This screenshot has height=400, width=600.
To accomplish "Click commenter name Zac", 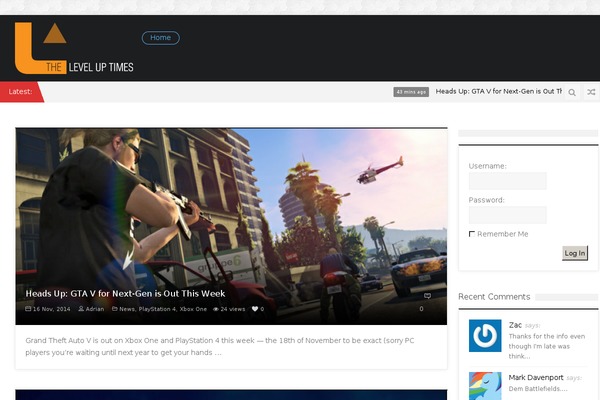I will tap(515, 325).
